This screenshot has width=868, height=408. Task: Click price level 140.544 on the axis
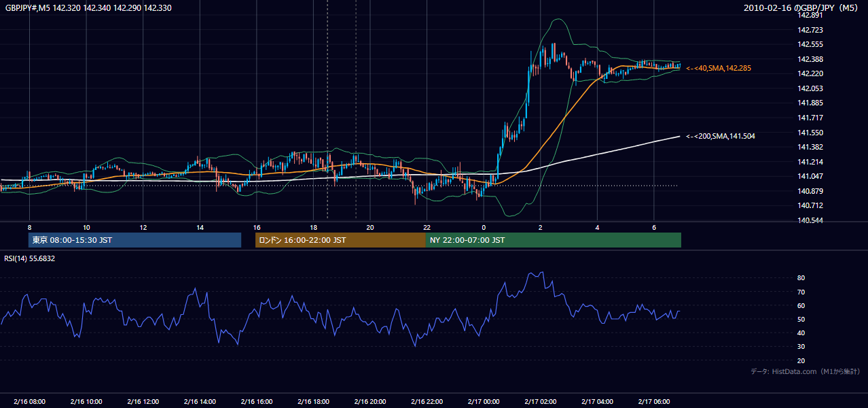click(810, 220)
